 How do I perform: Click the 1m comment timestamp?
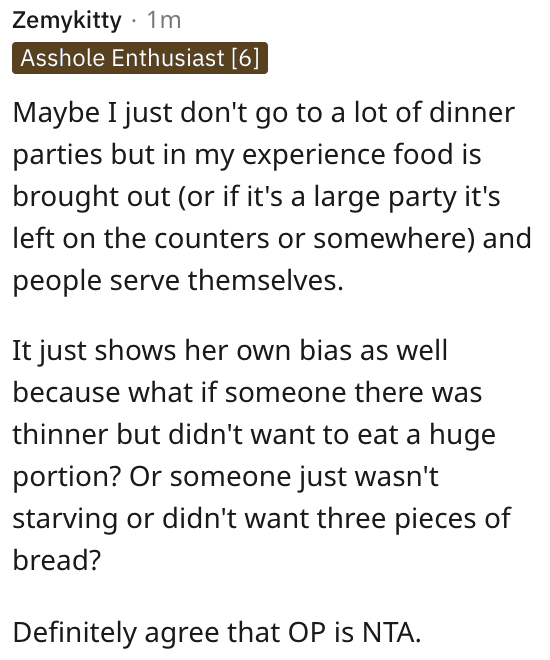[164, 20]
